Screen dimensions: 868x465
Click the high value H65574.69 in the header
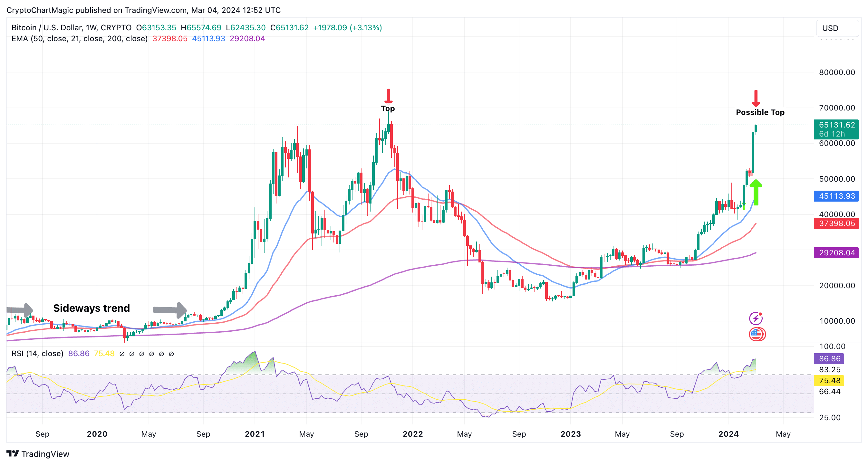(201, 28)
